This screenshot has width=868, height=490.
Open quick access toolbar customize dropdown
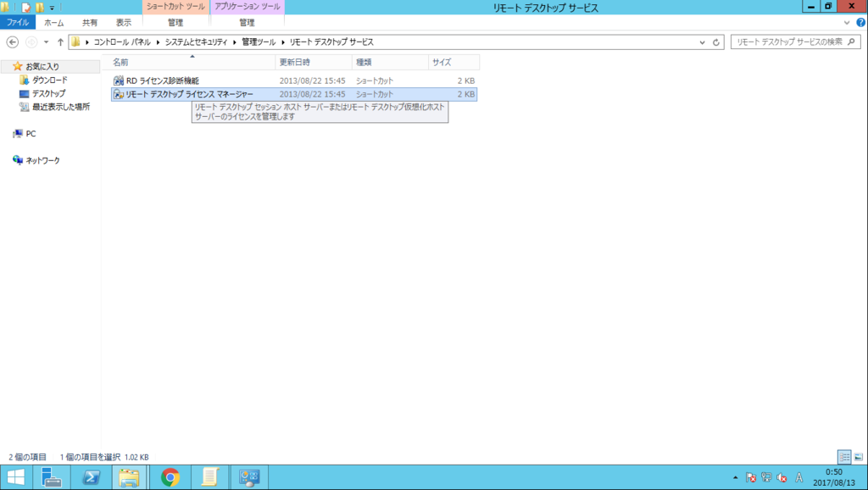click(x=52, y=8)
